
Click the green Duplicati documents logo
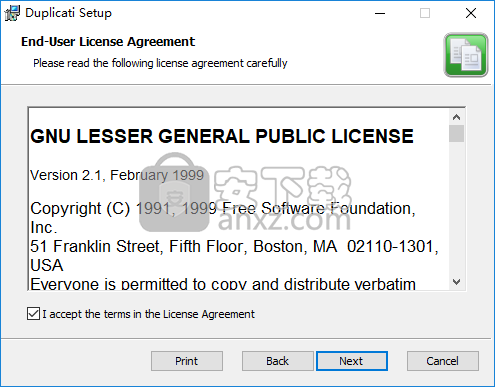[466, 55]
